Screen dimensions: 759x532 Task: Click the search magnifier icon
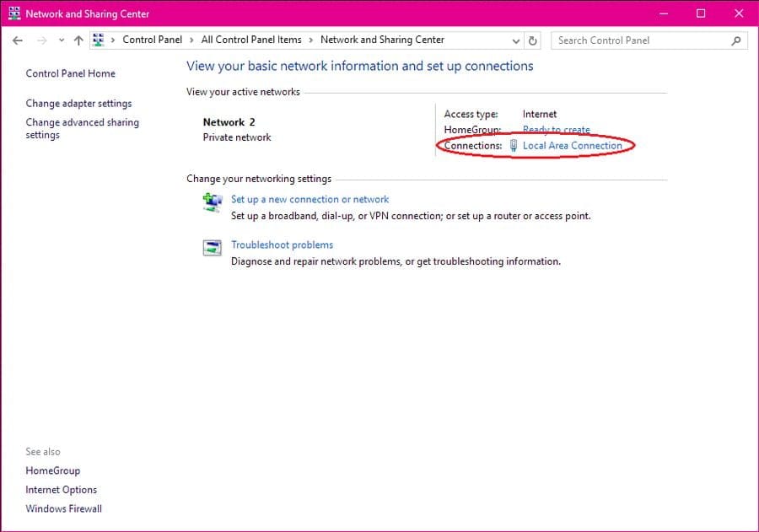pos(735,40)
